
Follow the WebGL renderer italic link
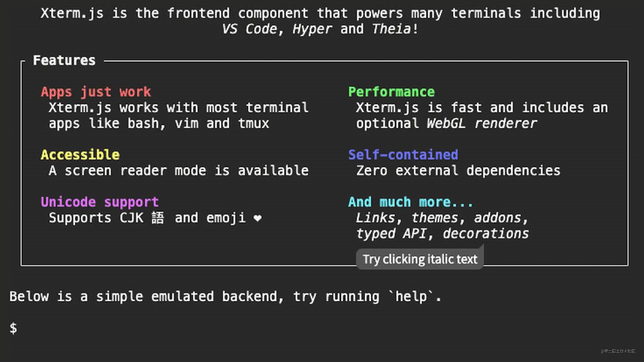[x=481, y=123]
